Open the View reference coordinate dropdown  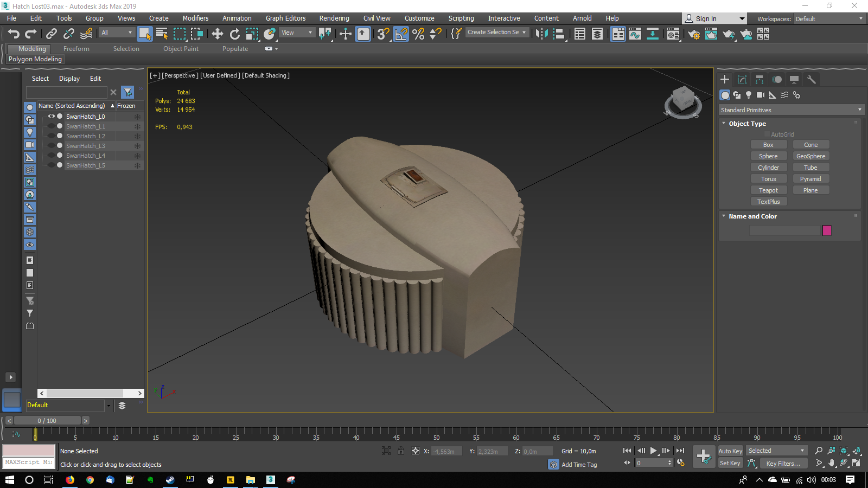click(x=297, y=33)
